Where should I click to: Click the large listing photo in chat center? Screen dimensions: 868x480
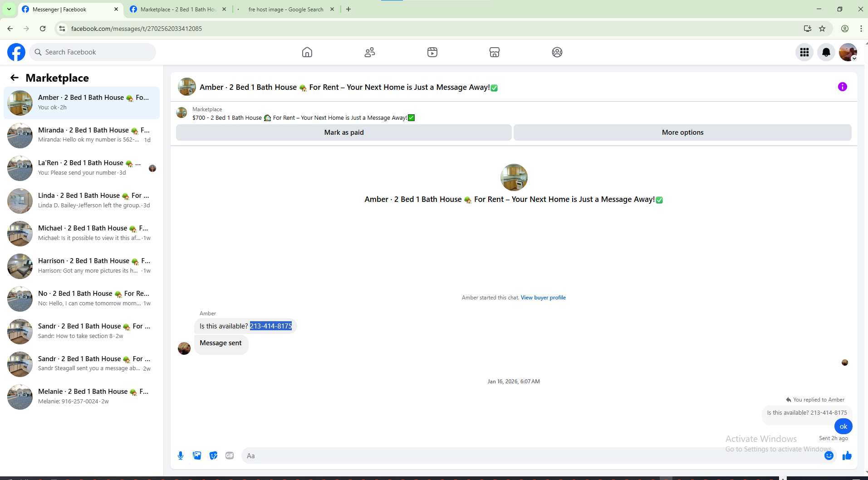(514, 177)
